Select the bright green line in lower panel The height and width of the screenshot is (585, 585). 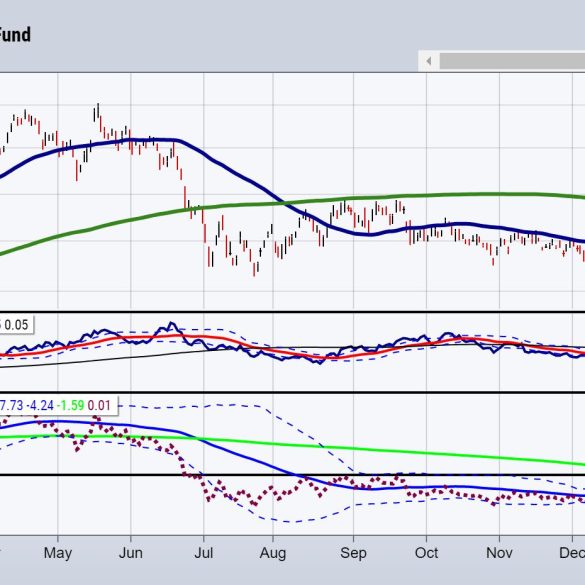coord(373,449)
